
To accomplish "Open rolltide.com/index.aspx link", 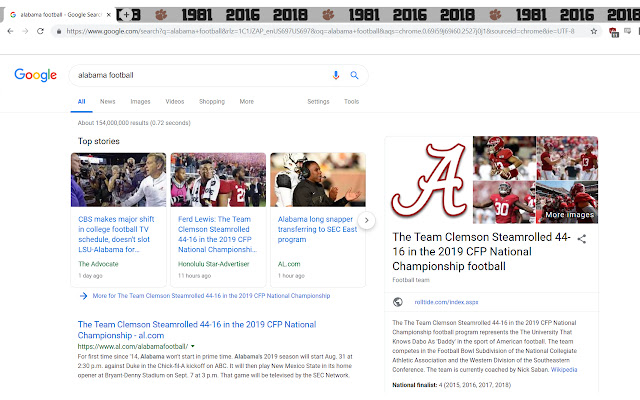I will click(446, 302).
